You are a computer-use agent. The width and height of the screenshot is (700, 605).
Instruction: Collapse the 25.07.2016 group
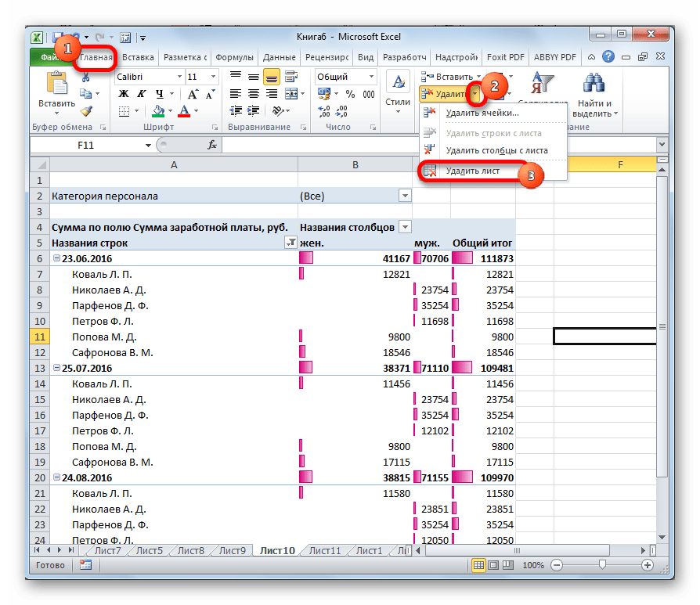click(56, 368)
